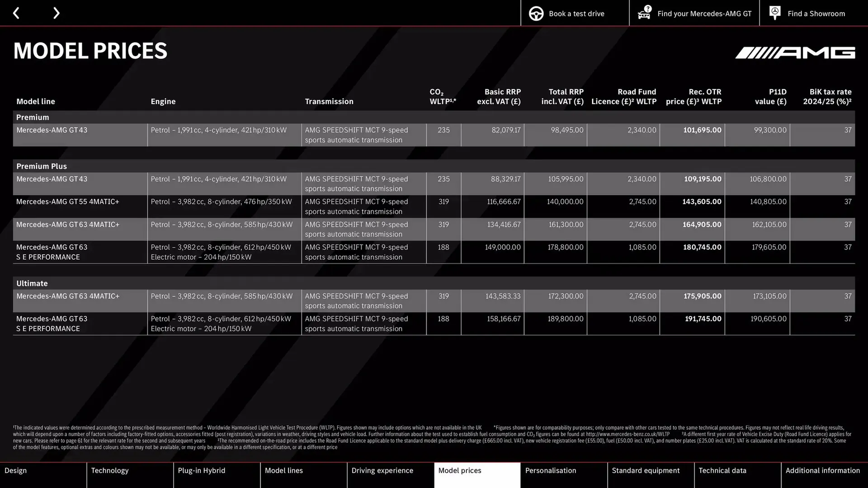Viewport: 868px width, 488px height.
Task: Click OTR price 180,745.00
Action: (703, 247)
